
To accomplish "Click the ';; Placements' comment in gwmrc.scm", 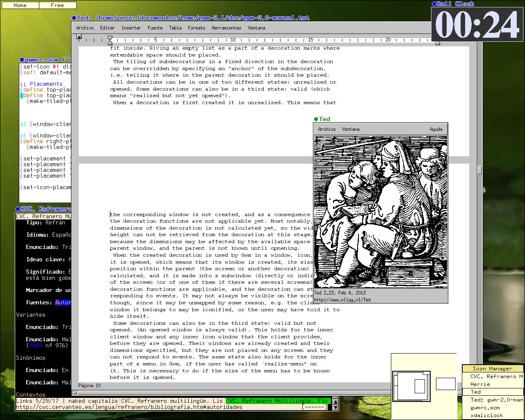I will (x=41, y=84).
